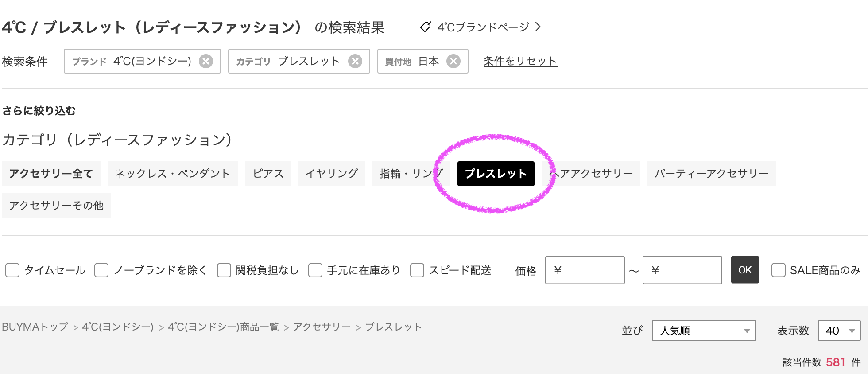Enable スピード配送 checkbox

[417, 270]
